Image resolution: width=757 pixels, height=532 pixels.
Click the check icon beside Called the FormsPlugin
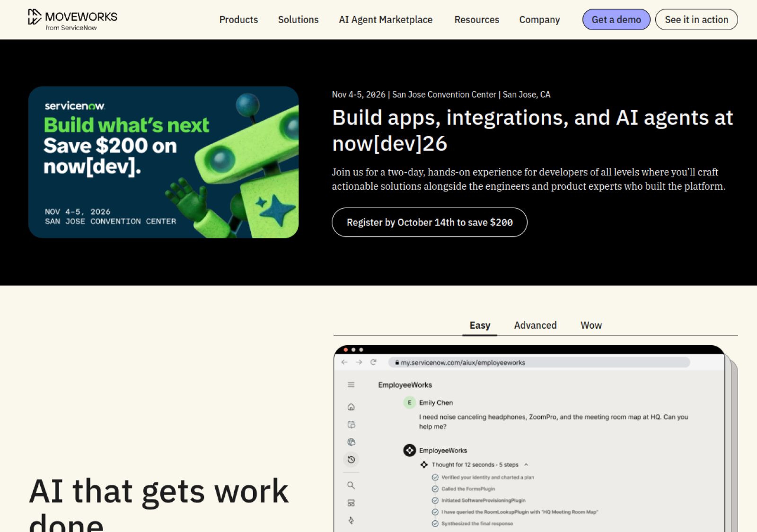(435, 489)
